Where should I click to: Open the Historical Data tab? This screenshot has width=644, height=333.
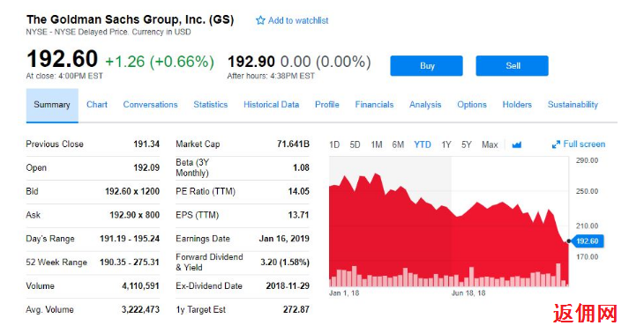271,105
